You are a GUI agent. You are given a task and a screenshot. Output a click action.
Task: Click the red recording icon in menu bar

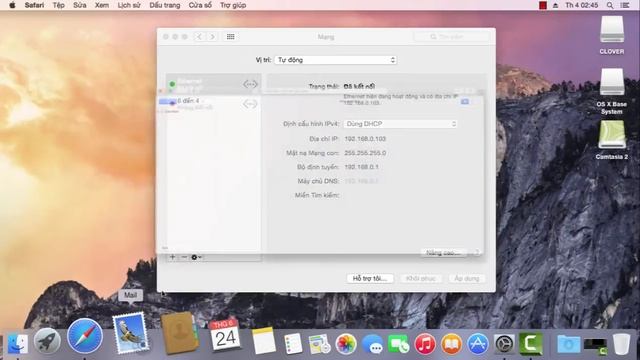click(x=543, y=5)
